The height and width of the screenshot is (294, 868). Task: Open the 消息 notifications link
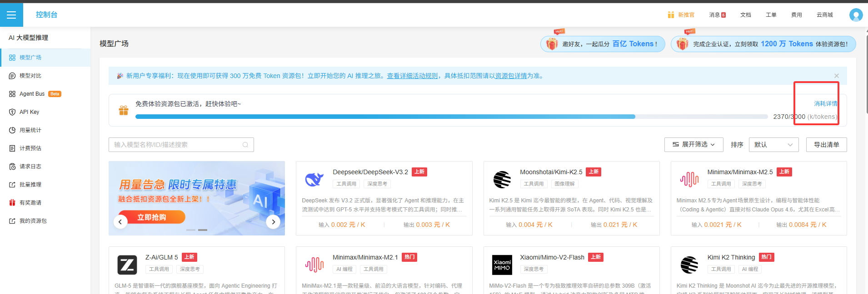tap(717, 15)
